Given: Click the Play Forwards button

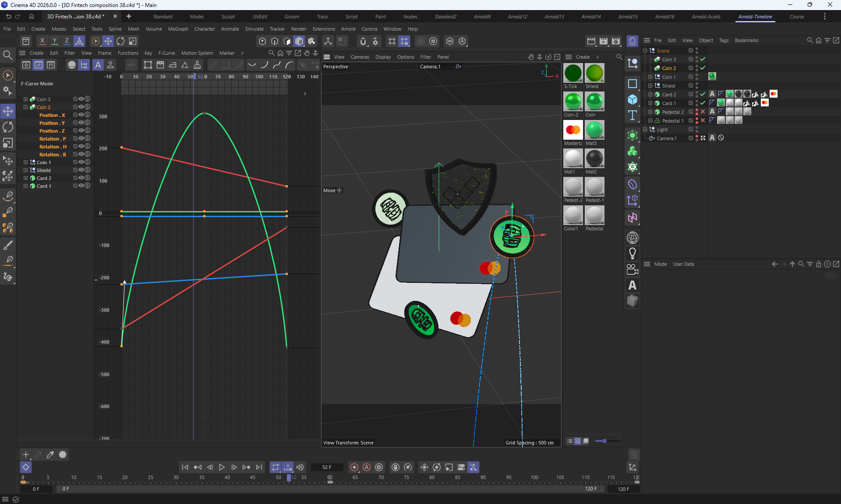Looking at the screenshot, I should point(222,467).
